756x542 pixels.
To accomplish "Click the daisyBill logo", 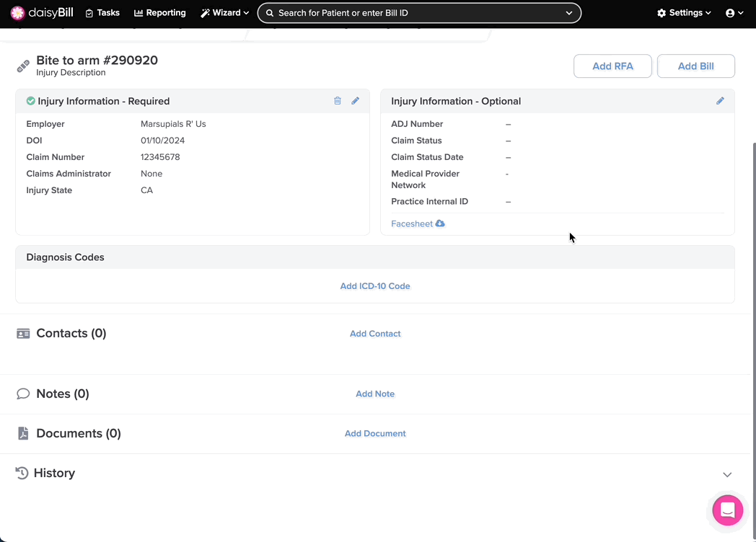I will coord(42,13).
